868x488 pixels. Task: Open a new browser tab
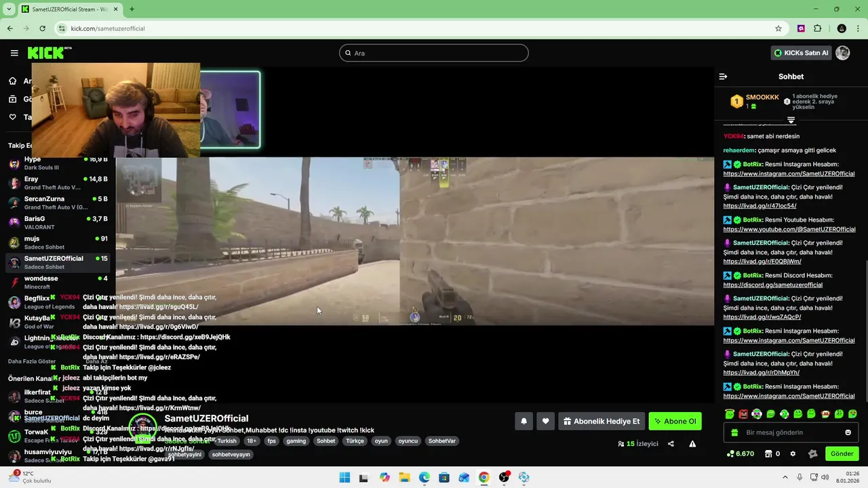pos(132,9)
